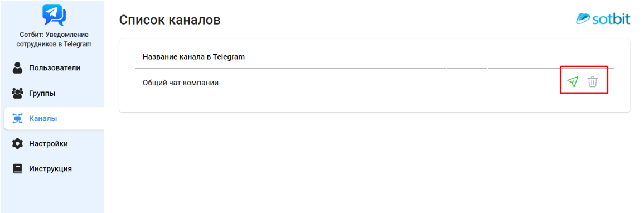
Task: Click the sotbit blue wing logo icon
Action: tap(583, 19)
